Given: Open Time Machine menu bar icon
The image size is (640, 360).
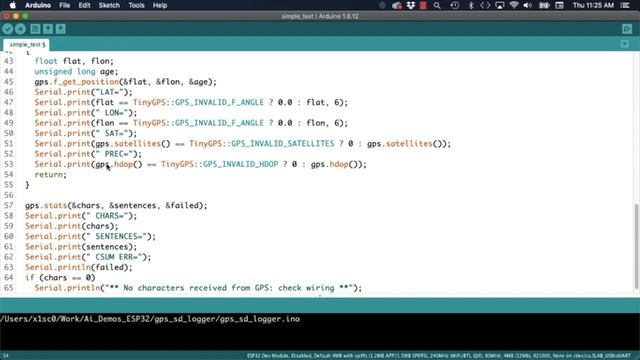Looking at the screenshot, I should tap(455, 5).
